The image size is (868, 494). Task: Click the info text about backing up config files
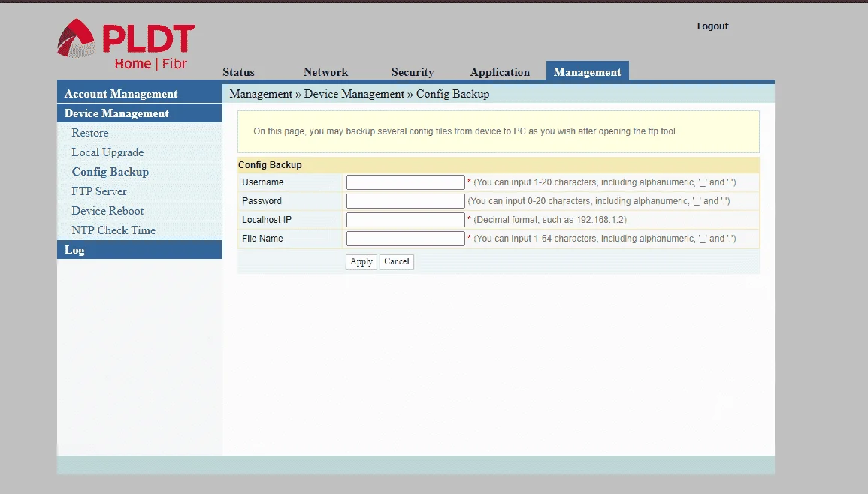point(465,131)
